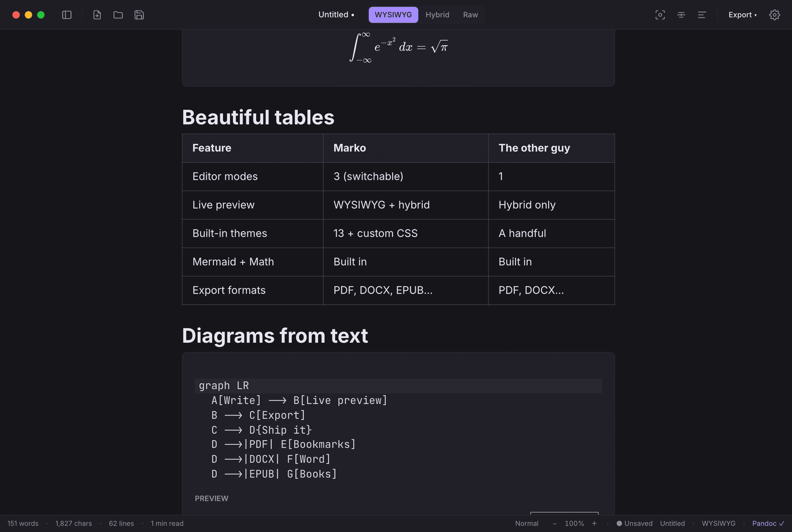Open the outline panel via the left-aligned lines icon
Image resolution: width=792 pixels, height=532 pixels.
[702, 15]
